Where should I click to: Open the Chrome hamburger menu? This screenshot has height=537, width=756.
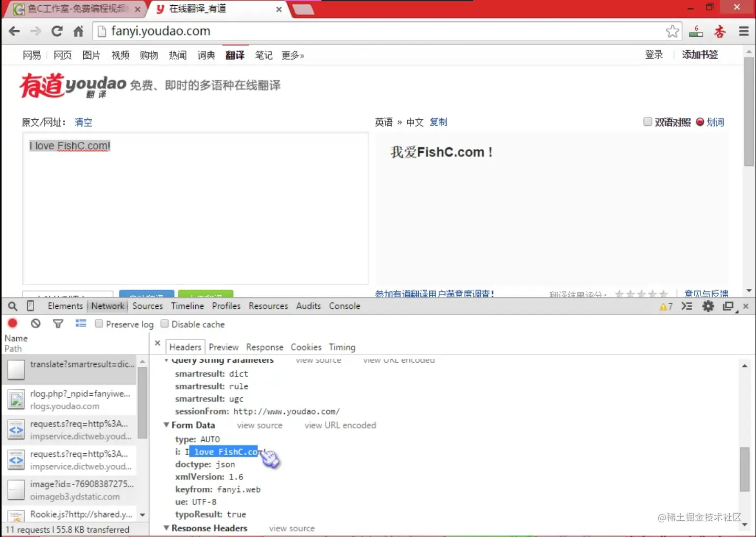click(744, 31)
